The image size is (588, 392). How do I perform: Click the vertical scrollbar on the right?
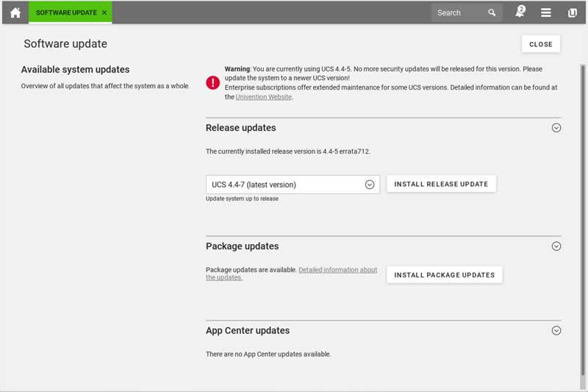(584, 221)
